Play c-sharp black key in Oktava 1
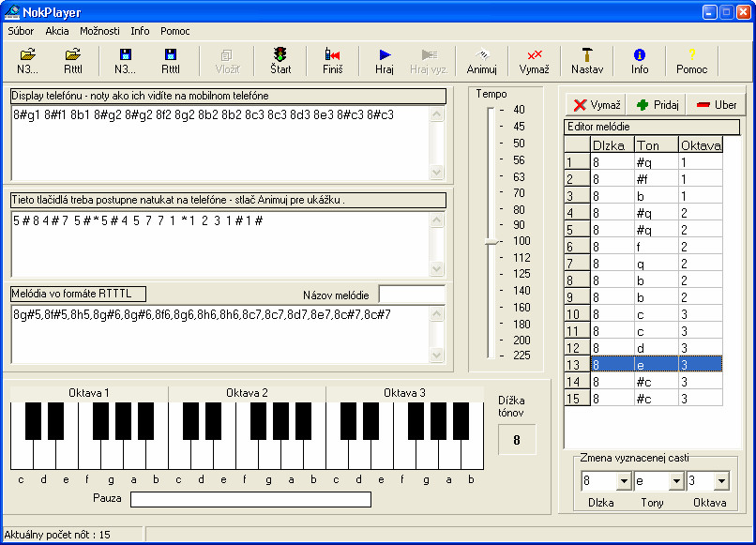 33,421
